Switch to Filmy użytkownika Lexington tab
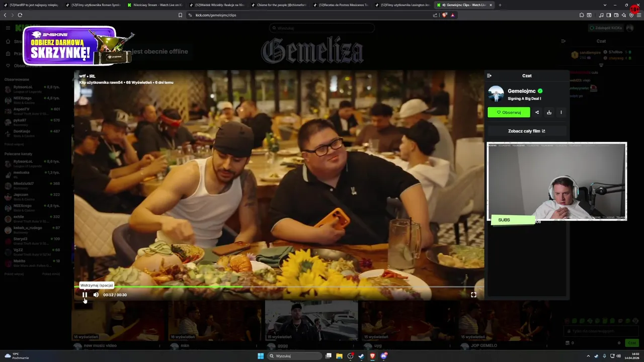The image size is (644, 362). 403,5
